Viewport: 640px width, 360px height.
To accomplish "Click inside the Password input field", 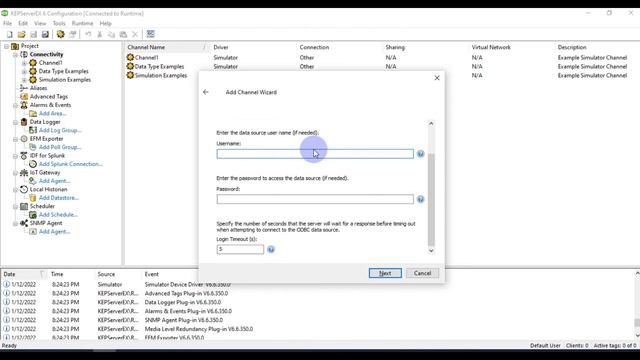I will click(315, 199).
